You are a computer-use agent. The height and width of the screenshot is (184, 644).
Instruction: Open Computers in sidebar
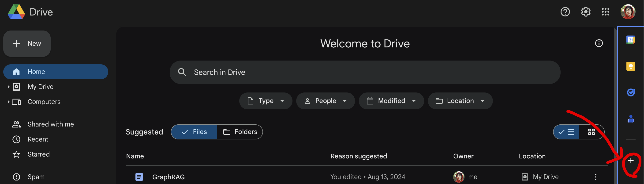point(44,102)
